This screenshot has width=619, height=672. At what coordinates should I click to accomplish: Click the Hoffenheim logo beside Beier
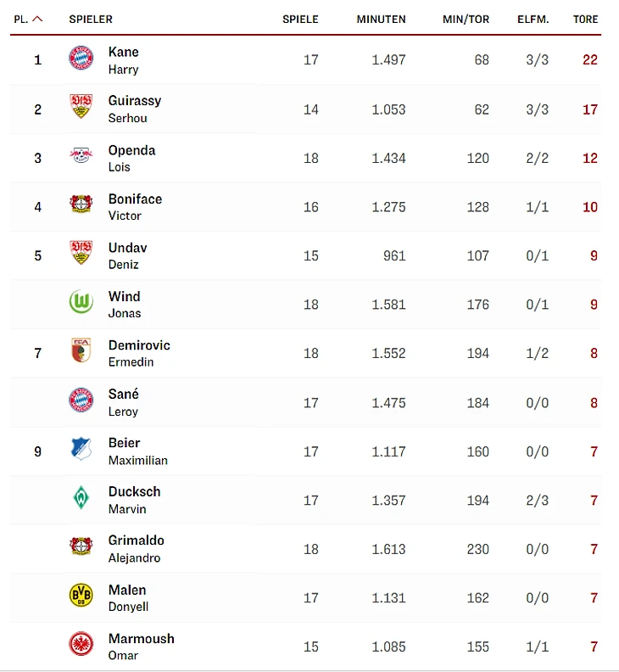(x=81, y=449)
